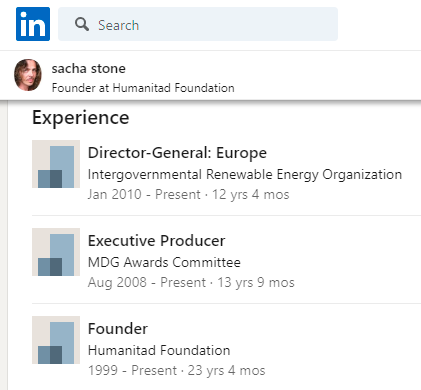The image size is (421, 390).
Task: Click MDG Awards Committee company name
Action: (164, 262)
